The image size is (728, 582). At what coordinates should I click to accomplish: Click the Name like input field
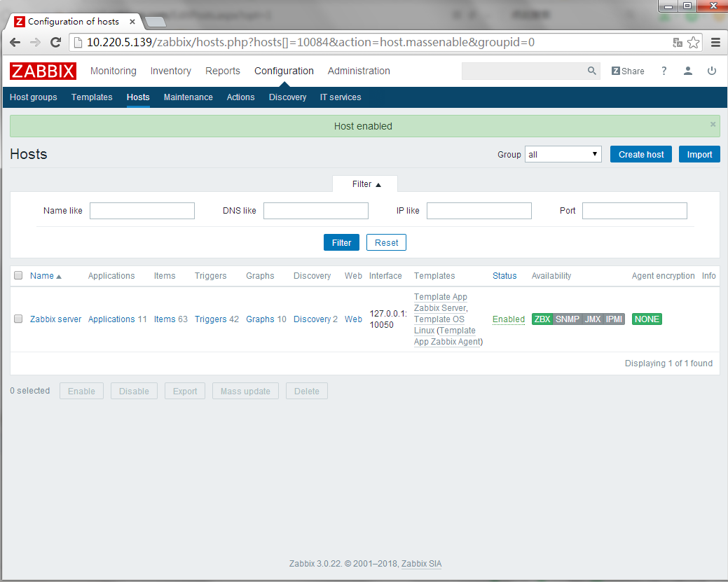142,211
